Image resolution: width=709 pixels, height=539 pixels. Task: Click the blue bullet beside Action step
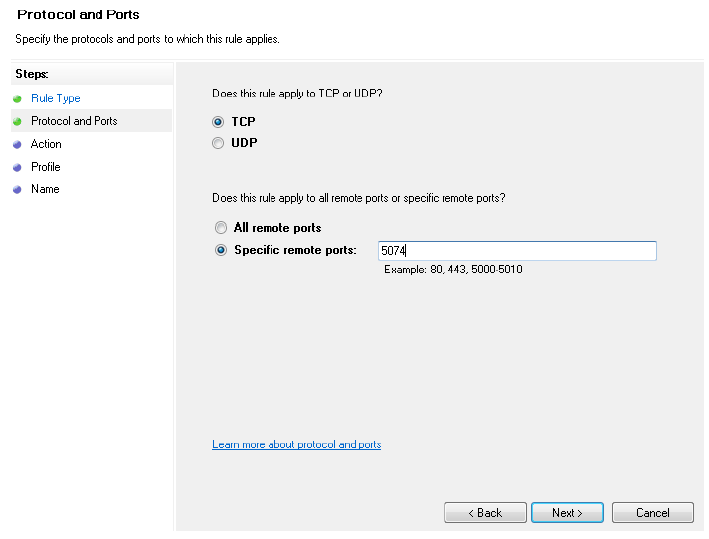tap(17, 144)
